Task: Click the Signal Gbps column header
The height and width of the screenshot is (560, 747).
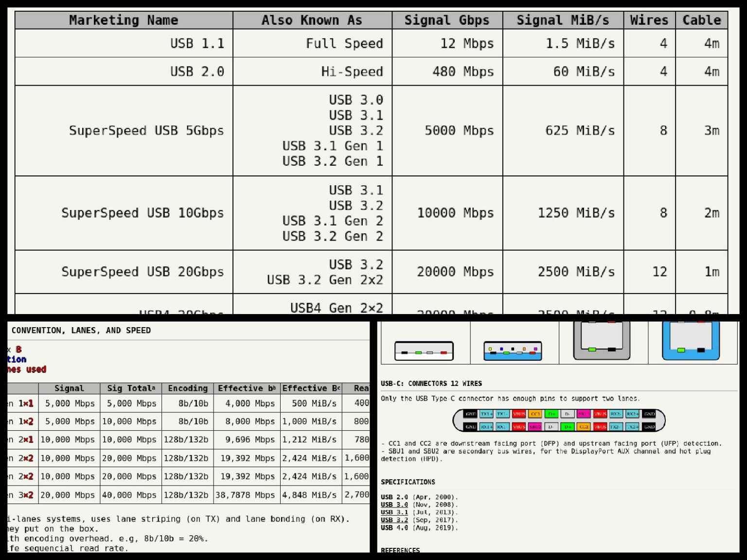Action: click(x=446, y=20)
